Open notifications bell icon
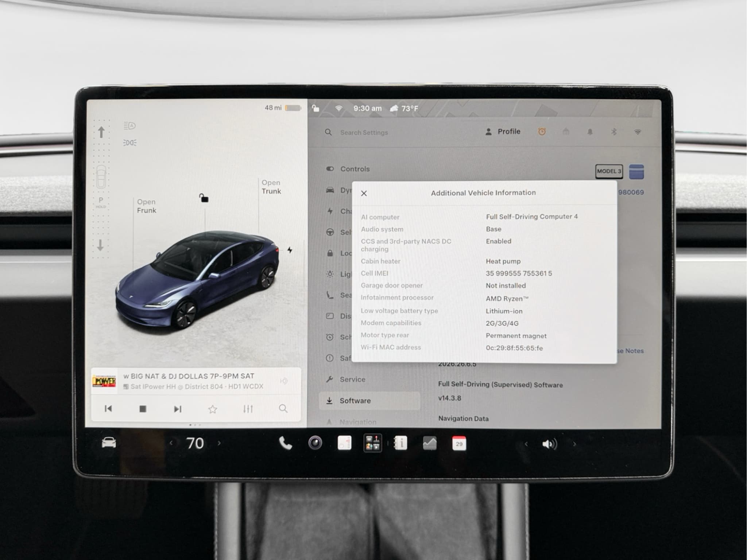This screenshot has width=747, height=560. pos(590,132)
